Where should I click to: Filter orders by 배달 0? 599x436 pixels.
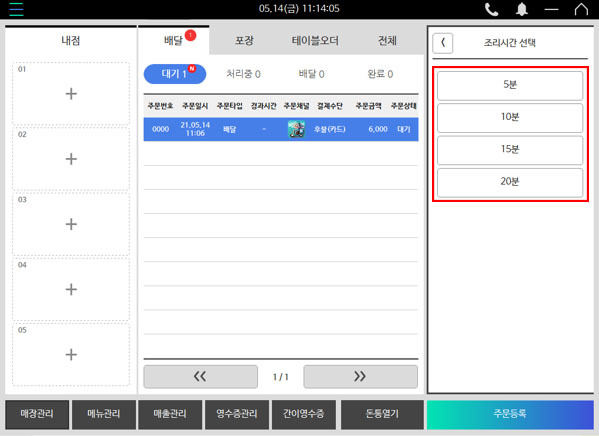[312, 74]
